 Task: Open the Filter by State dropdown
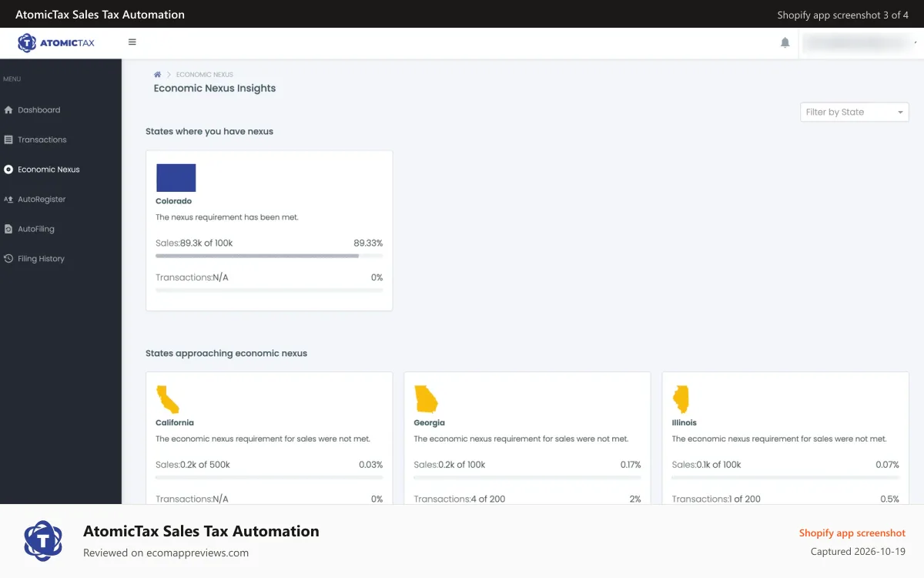click(855, 113)
